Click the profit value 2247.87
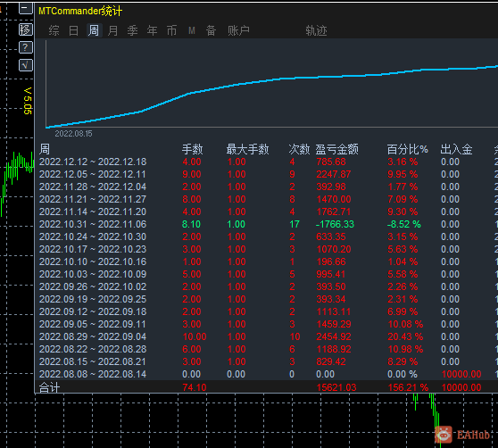Viewport: 498px width, 448px height. (334, 174)
